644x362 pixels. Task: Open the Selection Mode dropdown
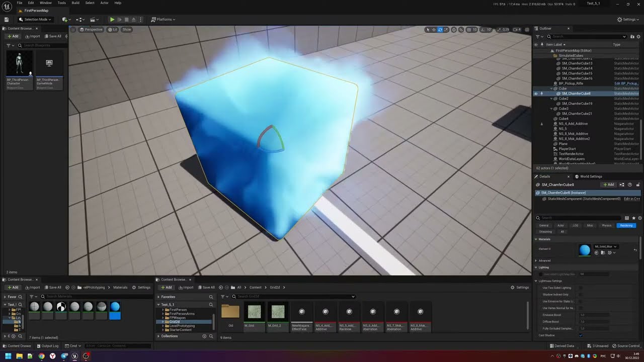(x=35, y=20)
